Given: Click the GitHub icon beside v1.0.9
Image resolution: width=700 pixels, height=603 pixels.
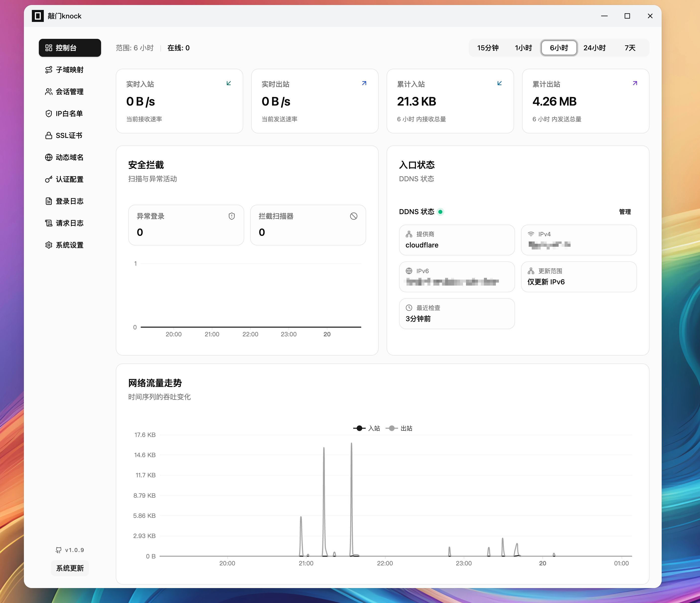Looking at the screenshot, I should click(x=59, y=550).
